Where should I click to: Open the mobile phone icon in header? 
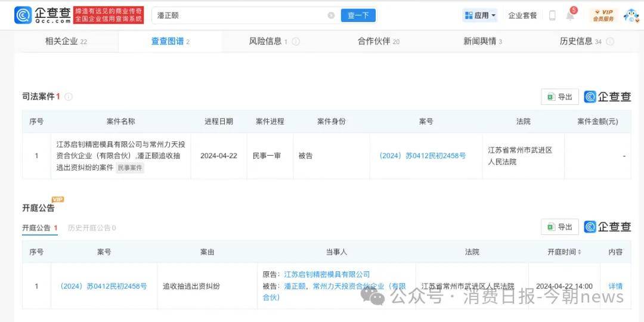[552, 16]
